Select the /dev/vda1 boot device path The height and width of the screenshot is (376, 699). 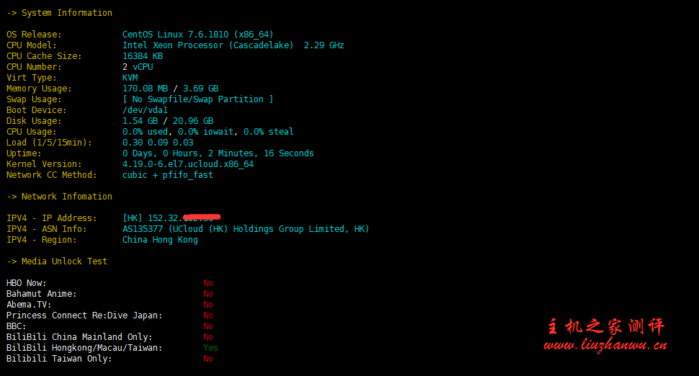tap(145, 110)
